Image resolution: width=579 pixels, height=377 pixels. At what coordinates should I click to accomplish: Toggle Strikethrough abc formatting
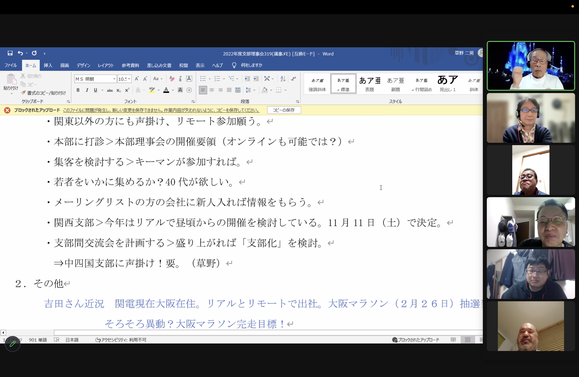tap(110, 90)
